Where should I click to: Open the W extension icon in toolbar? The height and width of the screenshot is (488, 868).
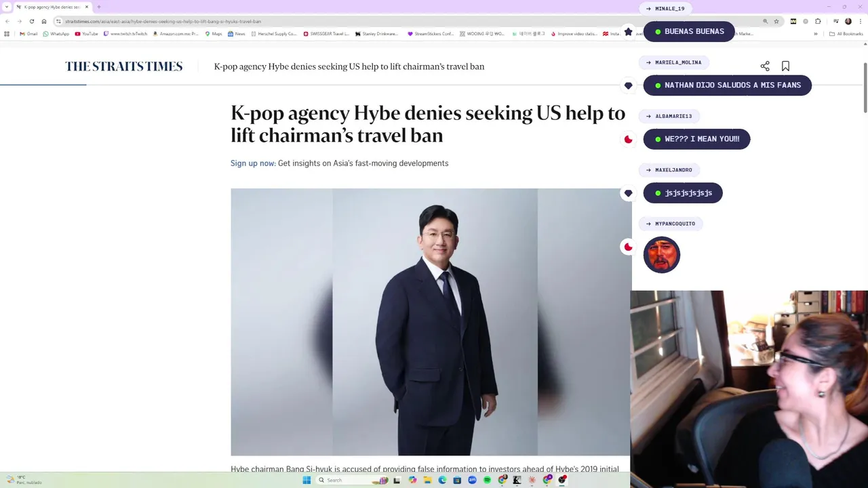(793, 21)
